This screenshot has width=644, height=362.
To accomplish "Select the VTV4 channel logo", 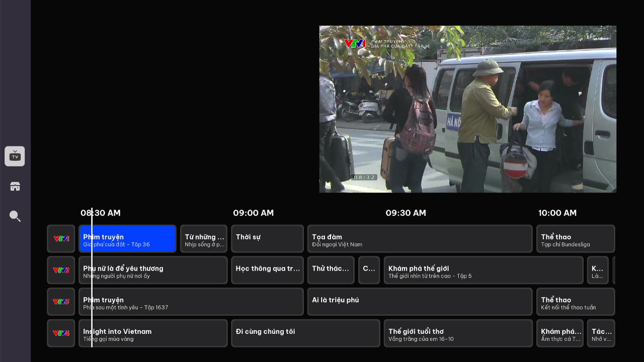I will pyautogui.click(x=61, y=333).
